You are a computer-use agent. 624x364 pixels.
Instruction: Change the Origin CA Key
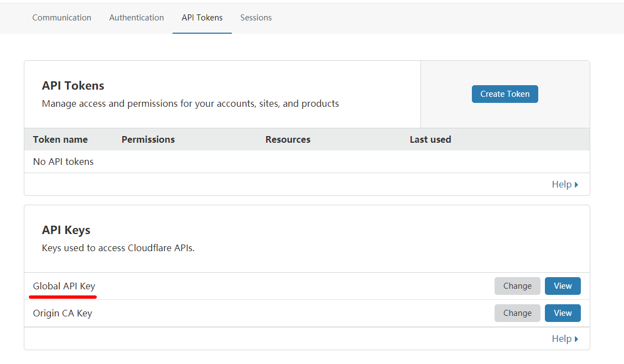(517, 313)
